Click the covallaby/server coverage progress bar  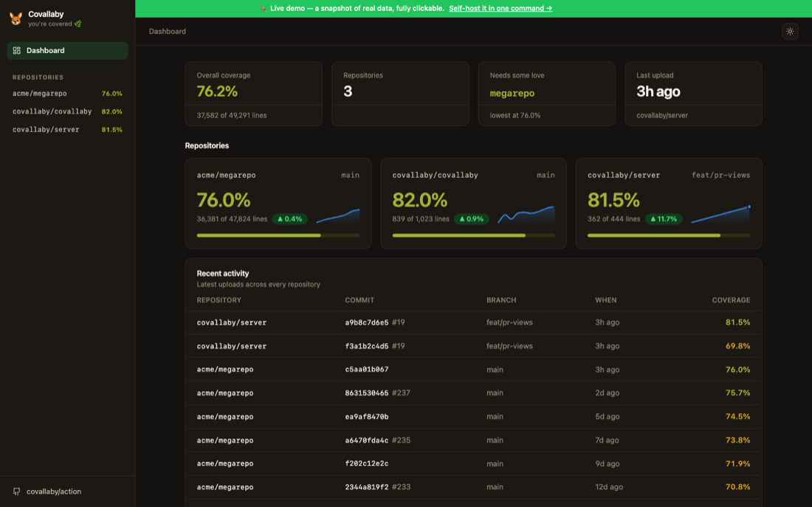point(669,235)
